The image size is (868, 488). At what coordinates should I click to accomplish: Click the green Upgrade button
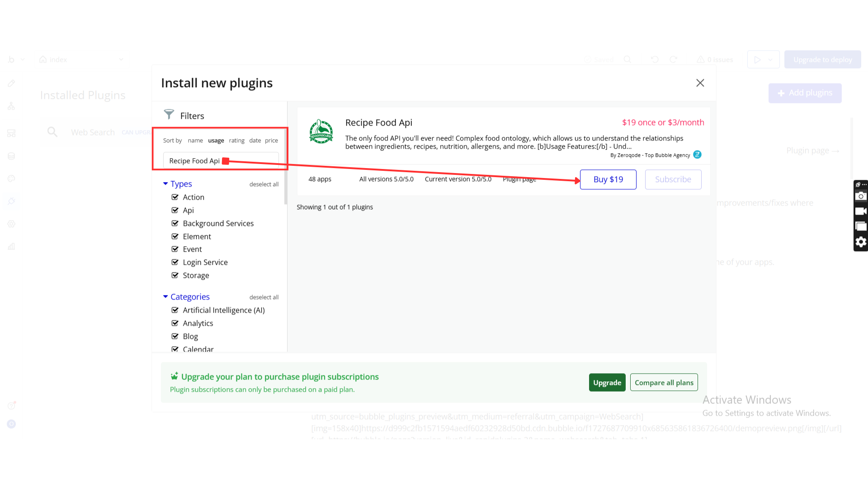pyautogui.click(x=607, y=383)
